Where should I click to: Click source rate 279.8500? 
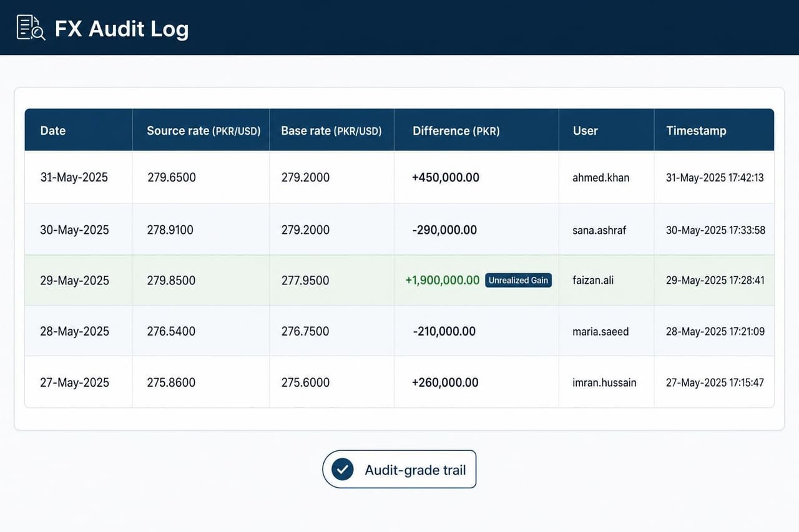coord(171,280)
